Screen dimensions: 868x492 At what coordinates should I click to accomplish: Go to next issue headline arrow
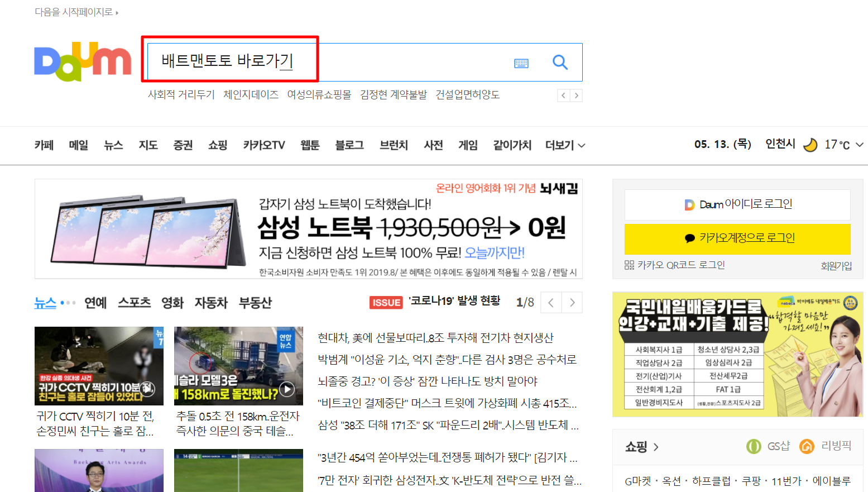[572, 303]
